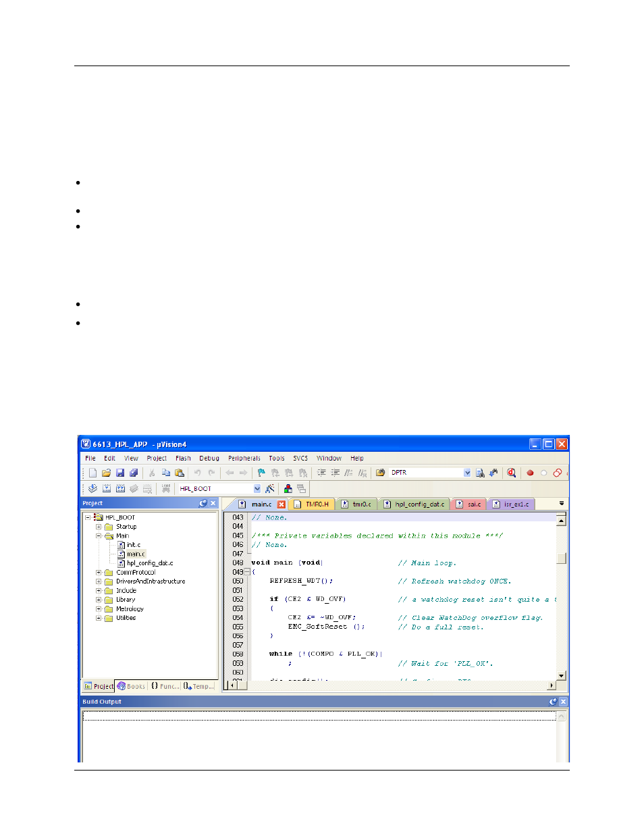Click the Open file icon
Viewport: 644px width, 834px height.
click(x=106, y=473)
